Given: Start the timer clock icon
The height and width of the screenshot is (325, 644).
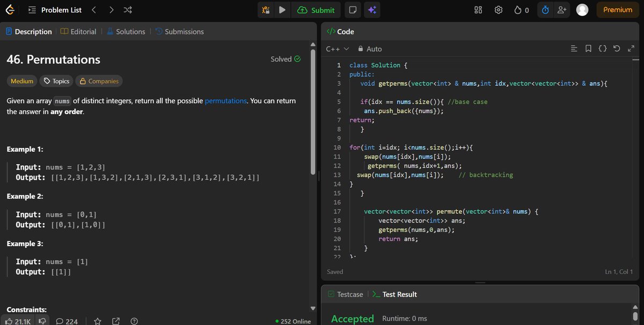Looking at the screenshot, I should [545, 10].
